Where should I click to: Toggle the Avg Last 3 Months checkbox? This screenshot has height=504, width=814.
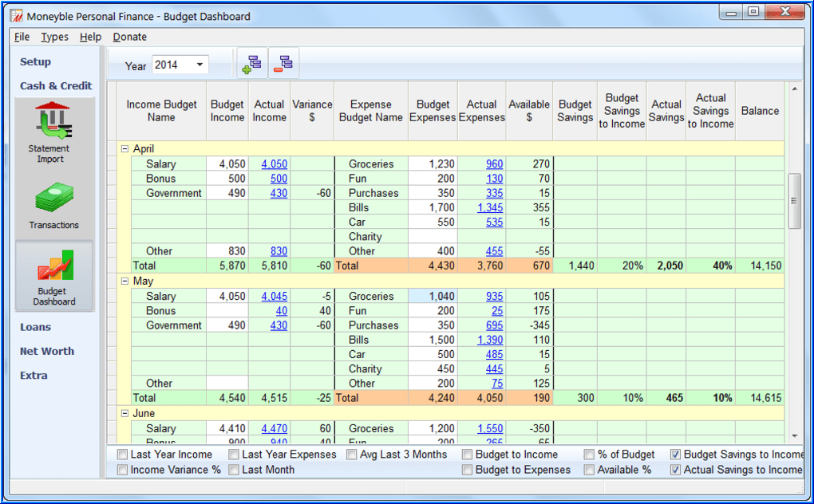pos(353,455)
